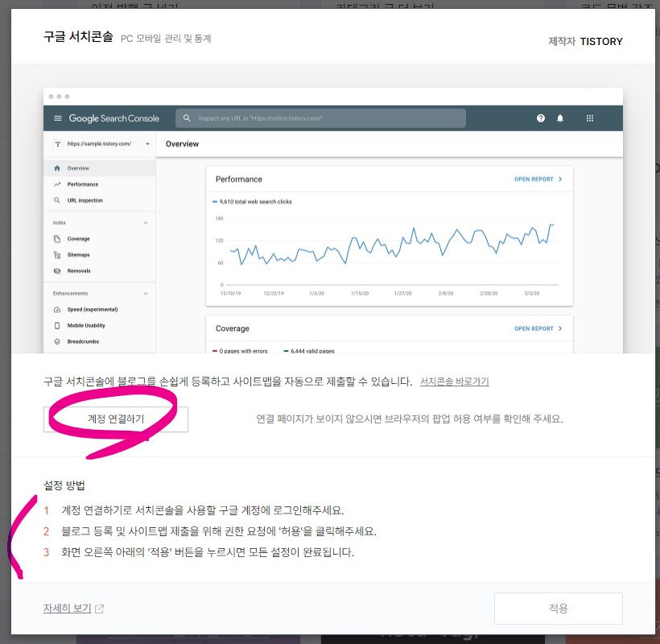Open the 서치콘솔 바로가기 link
The width and height of the screenshot is (660, 644).
coord(454,382)
